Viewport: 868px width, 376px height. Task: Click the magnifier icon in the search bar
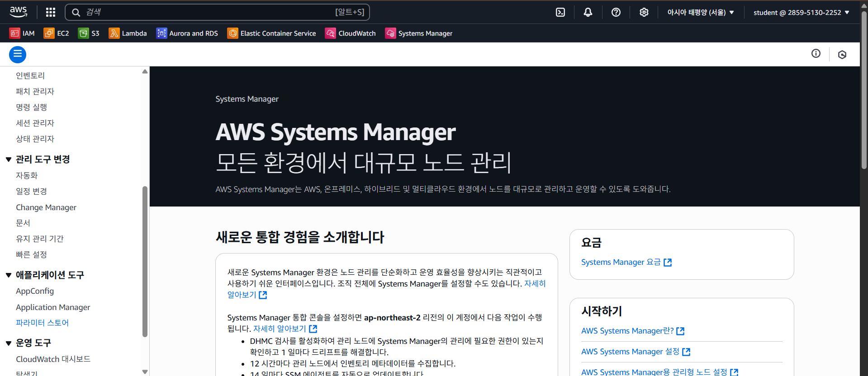(76, 12)
